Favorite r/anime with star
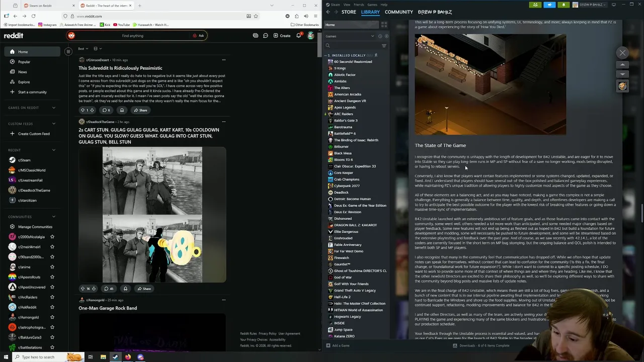 (52, 267)
